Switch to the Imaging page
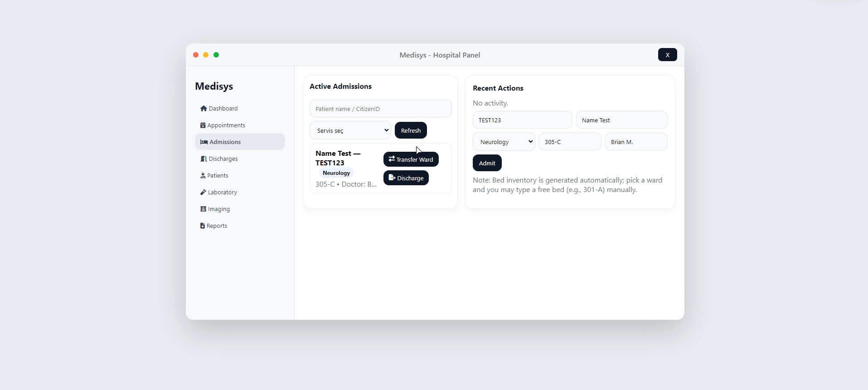The width and height of the screenshot is (868, 390). pos(240,209)
